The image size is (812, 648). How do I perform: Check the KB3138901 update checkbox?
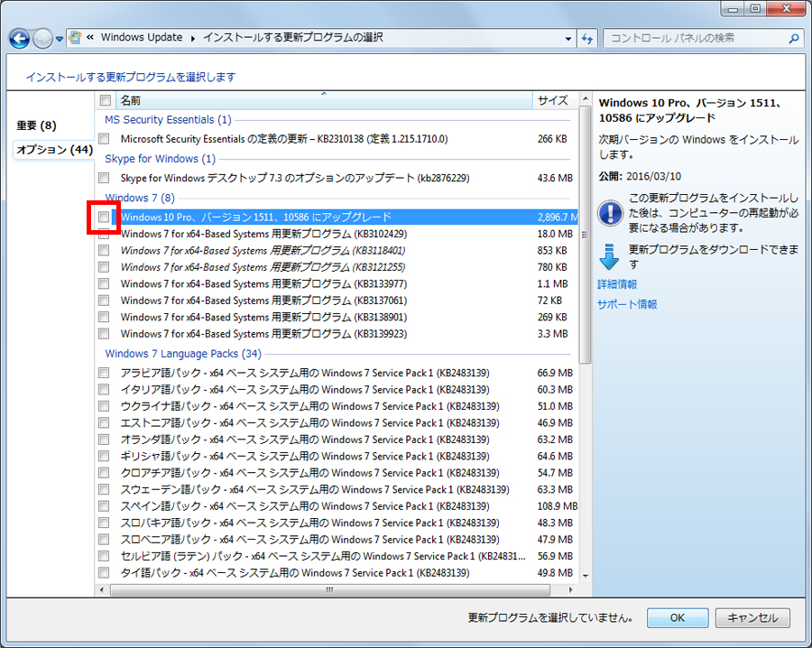click(104, 317)
